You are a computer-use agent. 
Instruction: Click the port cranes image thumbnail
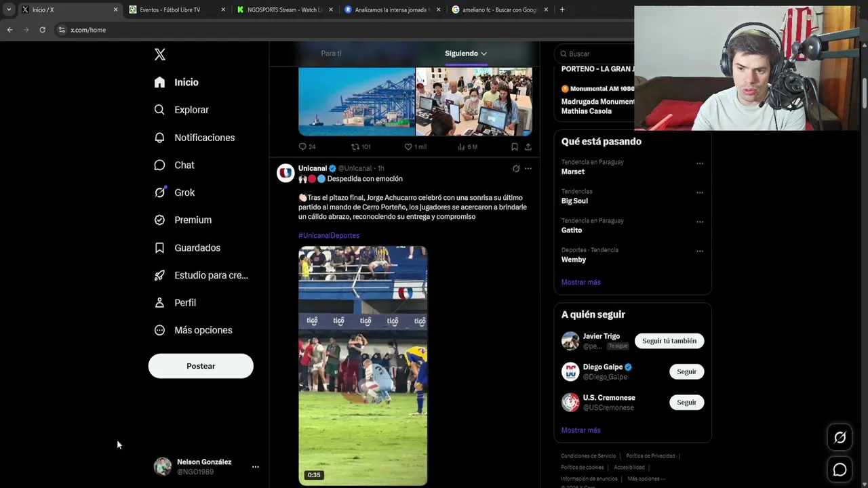[x=357, y=102]
